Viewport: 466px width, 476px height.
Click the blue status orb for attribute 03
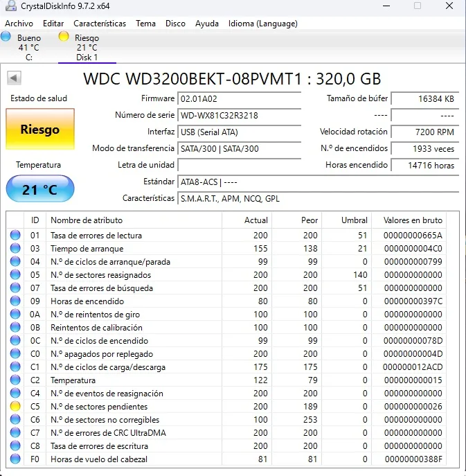point(15,248)
